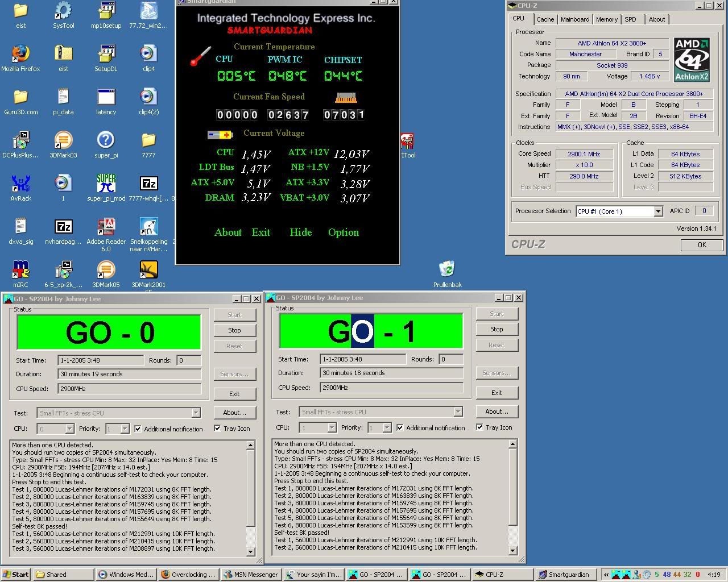Open the DCPlusPlus desktop shortcut
728x582 pixels.
[20, 144]
